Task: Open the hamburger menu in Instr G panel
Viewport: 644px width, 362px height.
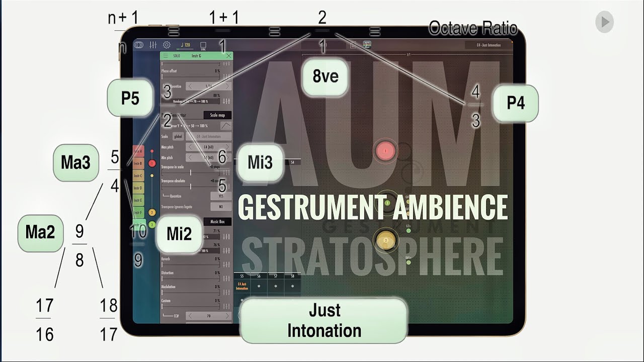Action: point(166,56)
